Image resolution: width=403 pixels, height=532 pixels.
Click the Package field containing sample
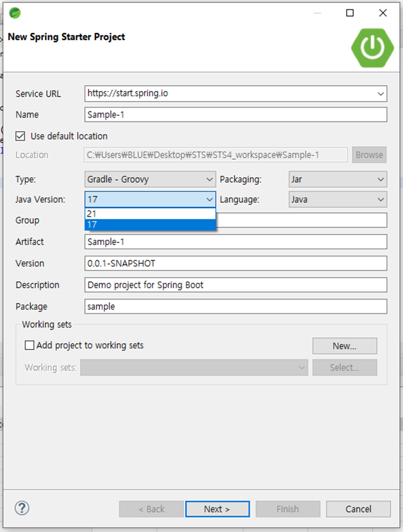[236, 306]
